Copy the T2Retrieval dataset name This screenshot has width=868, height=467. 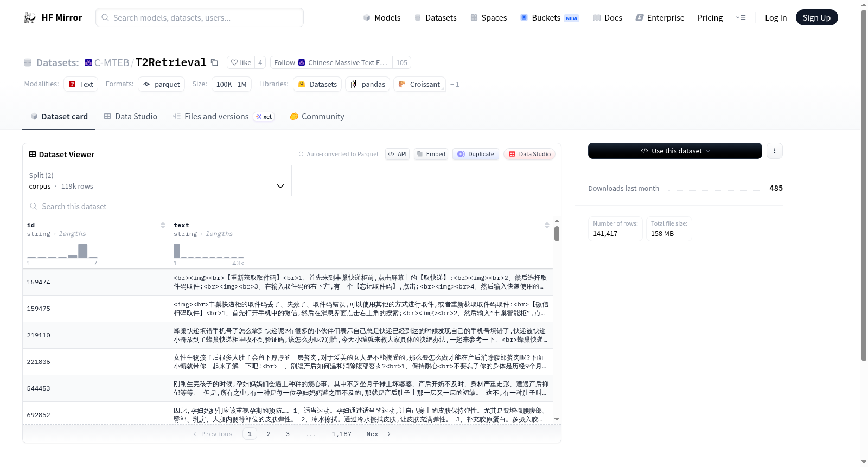click(214, 62)
